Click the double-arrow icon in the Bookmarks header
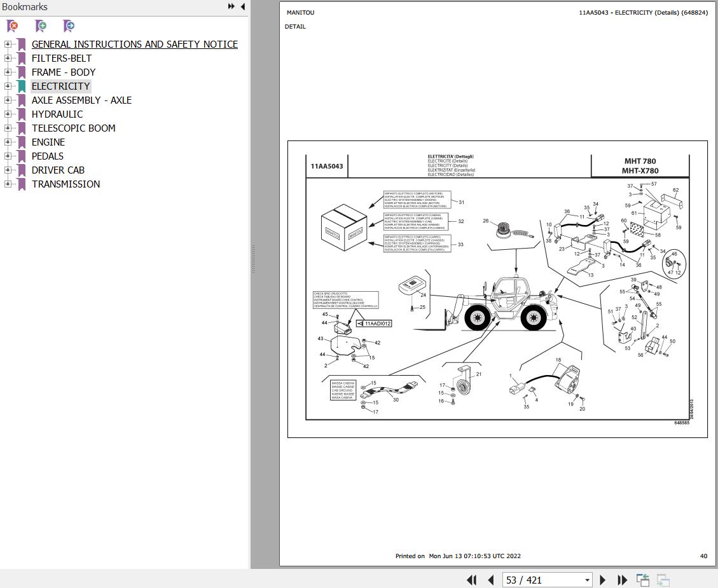The width and height of the screenshot is (718, 588). (231, 6)
